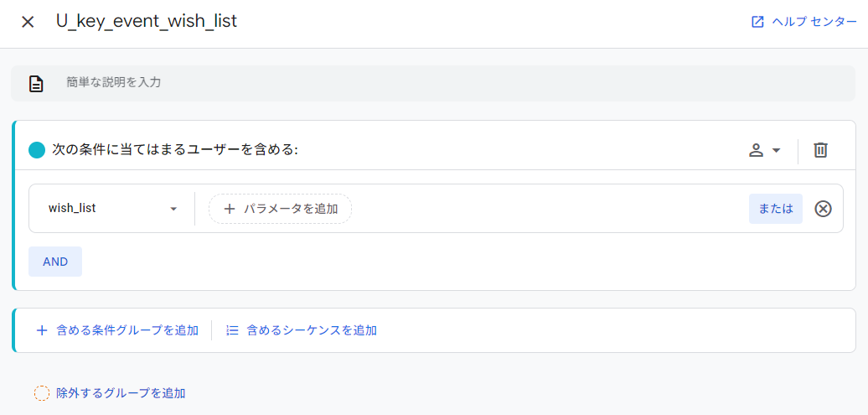Click the document description icon
Image resolution: width=868 pixels, height=415 pixels.
coord(36,83)
